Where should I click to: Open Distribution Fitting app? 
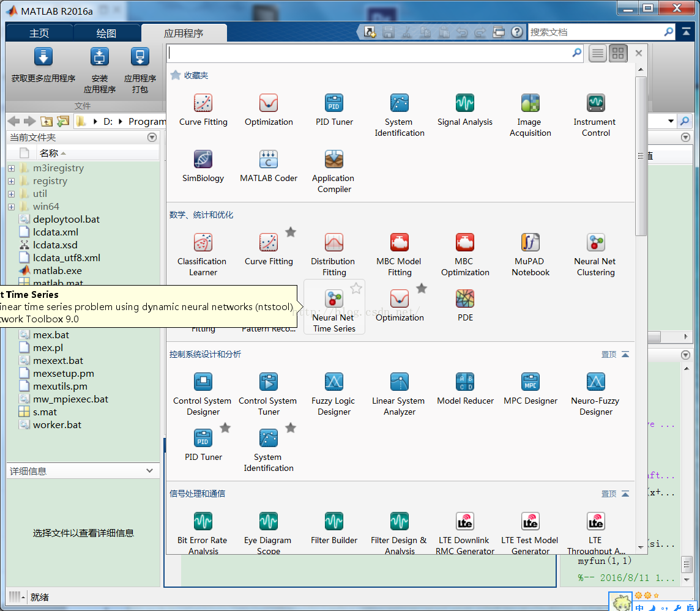point(334,254)
